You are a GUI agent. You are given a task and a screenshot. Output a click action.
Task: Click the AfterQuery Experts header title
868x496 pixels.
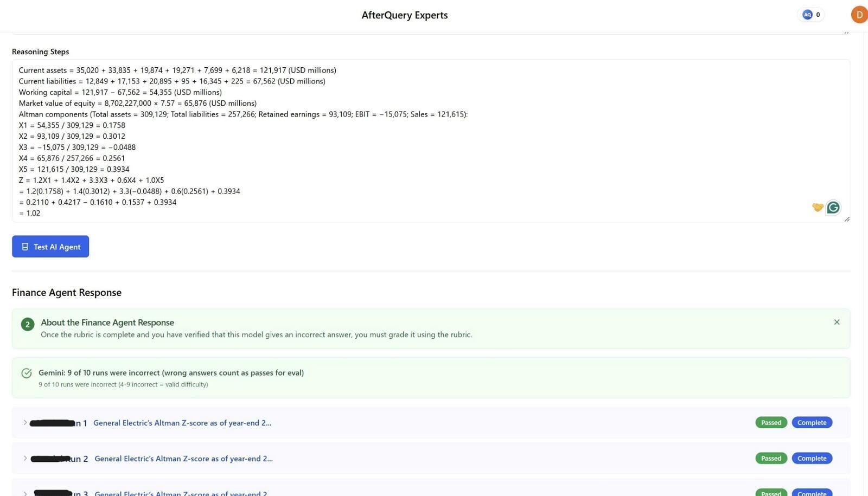(405, 15)
